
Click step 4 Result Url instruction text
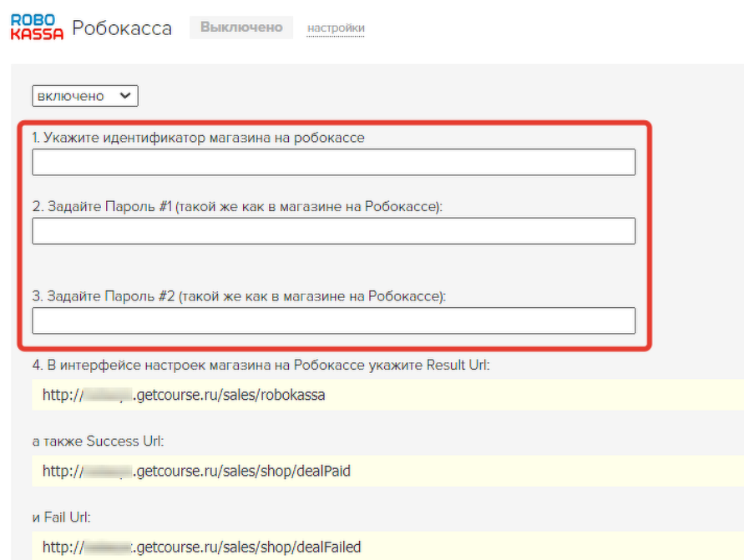261,365
